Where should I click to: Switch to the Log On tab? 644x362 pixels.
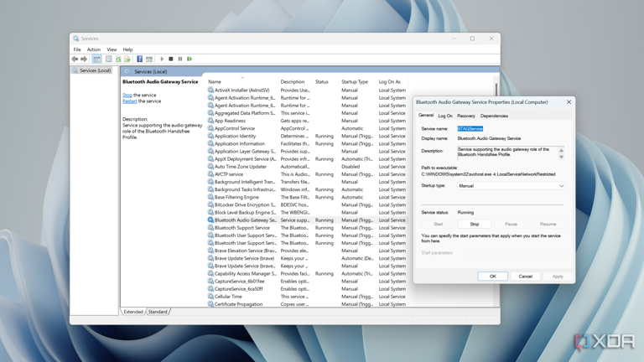[x=445, y=116]
